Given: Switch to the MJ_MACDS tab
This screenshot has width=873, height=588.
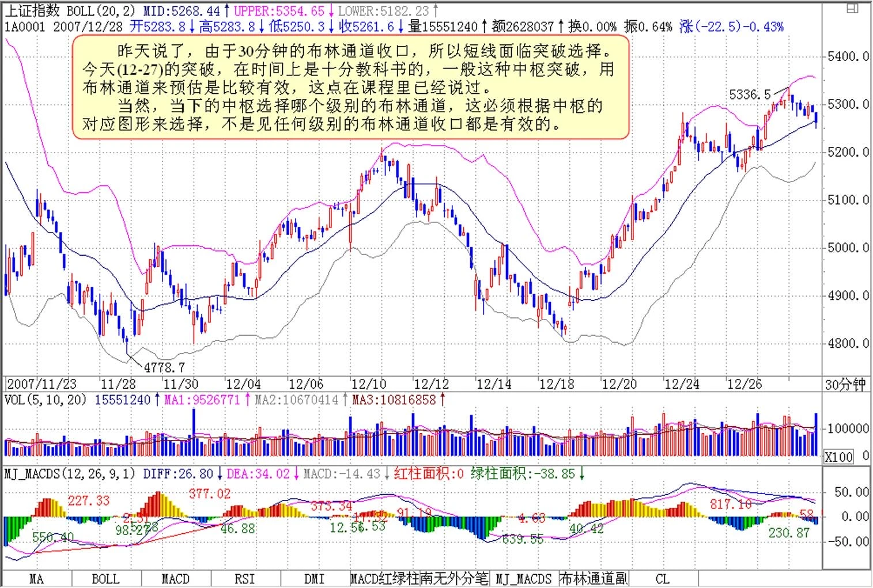Looking at the screenshot, I should [x=524, y=579].
